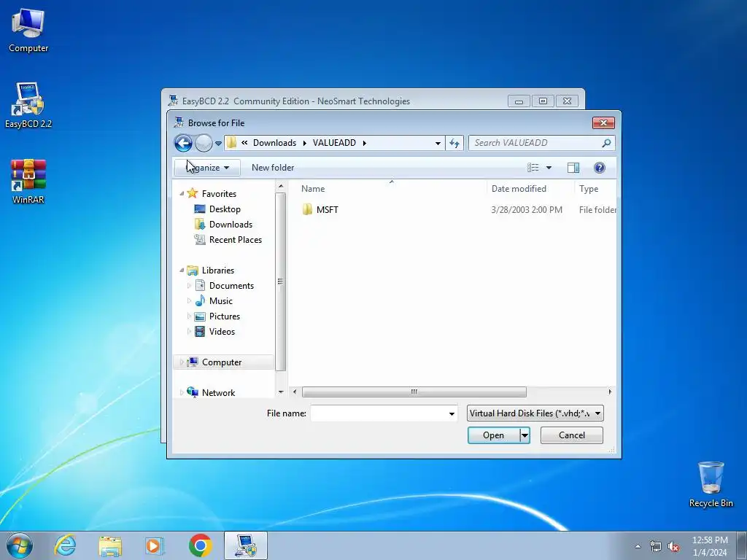
Task: Click VALUEADD in the address path
Action: tap(334, 143)
